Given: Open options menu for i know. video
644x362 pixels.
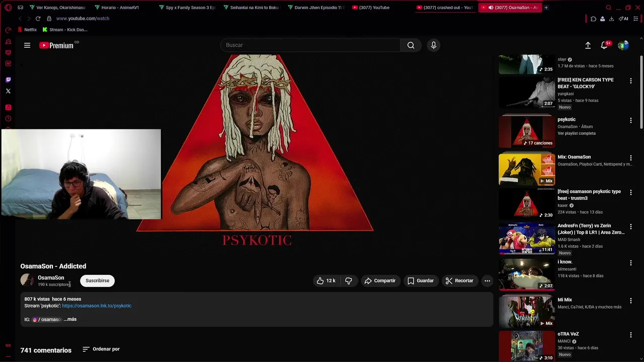Looking at the screenshot, I should [630, 263].
